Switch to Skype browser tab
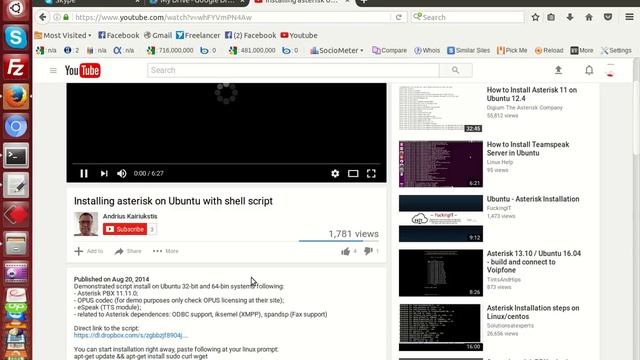Image resolution: width=640 pixels, height=360 pixels. [x=93, y=2]
